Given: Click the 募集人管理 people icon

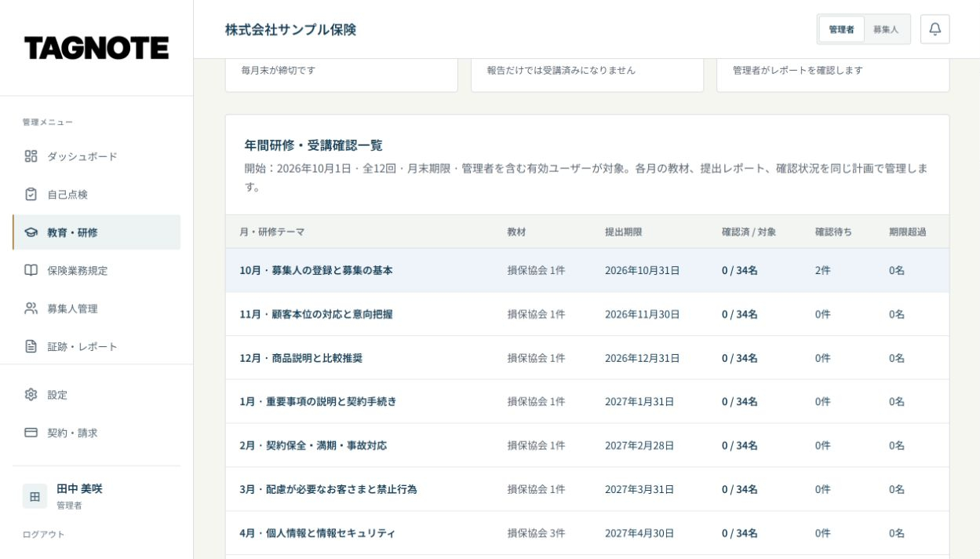Looking at the screenshot, I should coord(31,309).
